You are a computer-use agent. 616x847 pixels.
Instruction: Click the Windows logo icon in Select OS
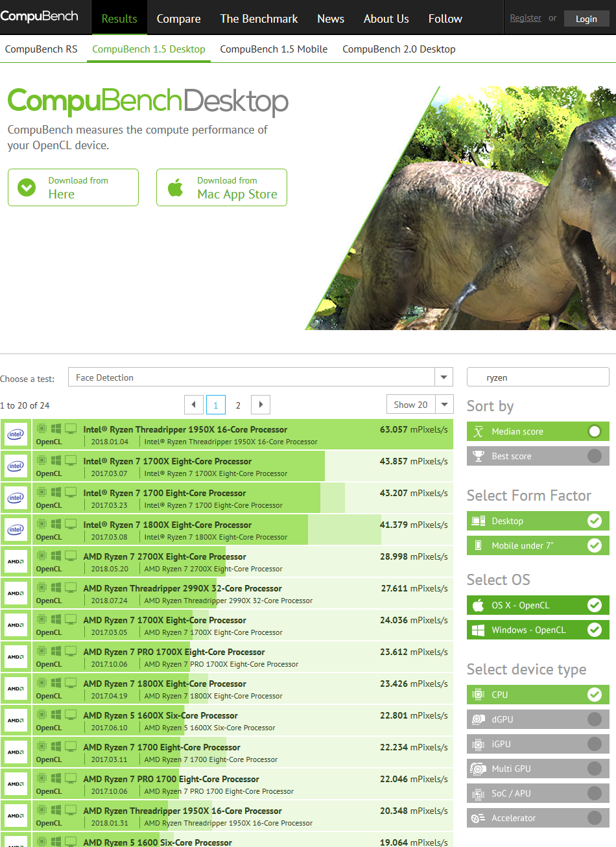[479, 630]
